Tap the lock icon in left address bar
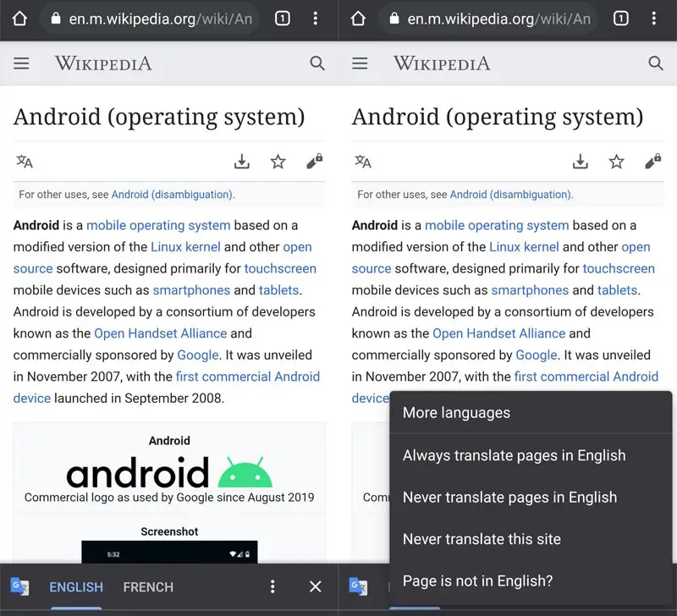Image resolution: width=677 pixels, height=616 pixels. click(56, 18)
